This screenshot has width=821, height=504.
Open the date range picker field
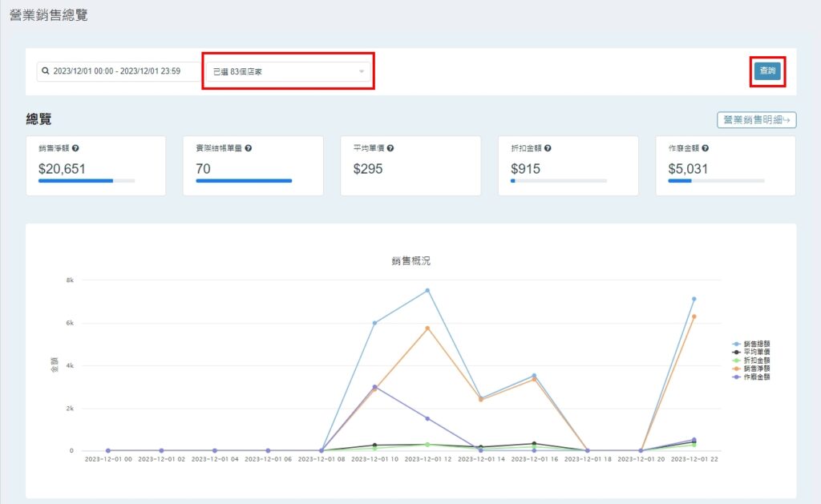120,71
